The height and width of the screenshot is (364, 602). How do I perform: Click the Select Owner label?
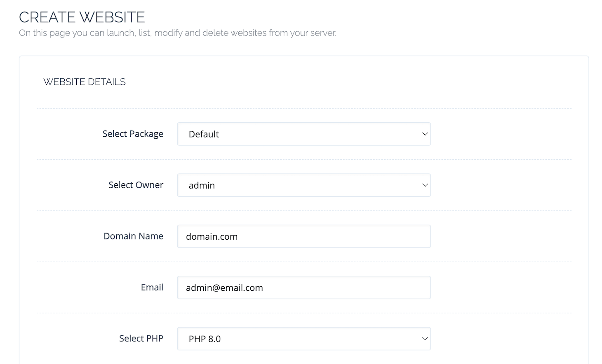tap(136, 185)
